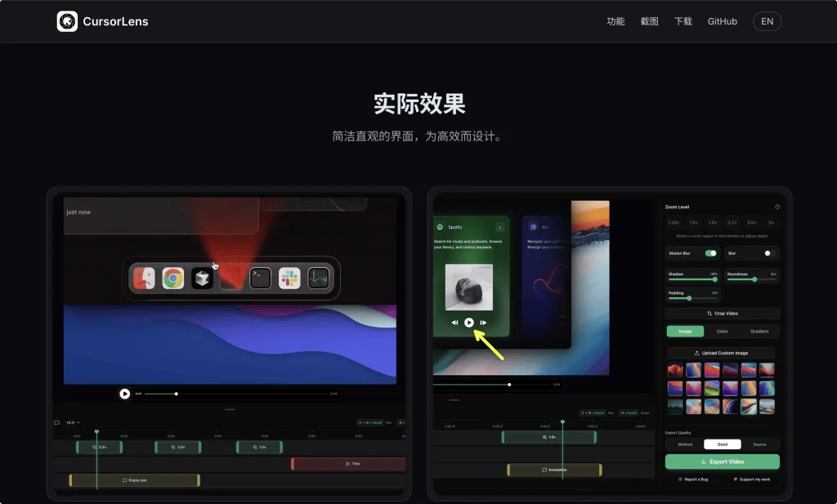Enable the Blur toggle

click(x=769, y=253)
